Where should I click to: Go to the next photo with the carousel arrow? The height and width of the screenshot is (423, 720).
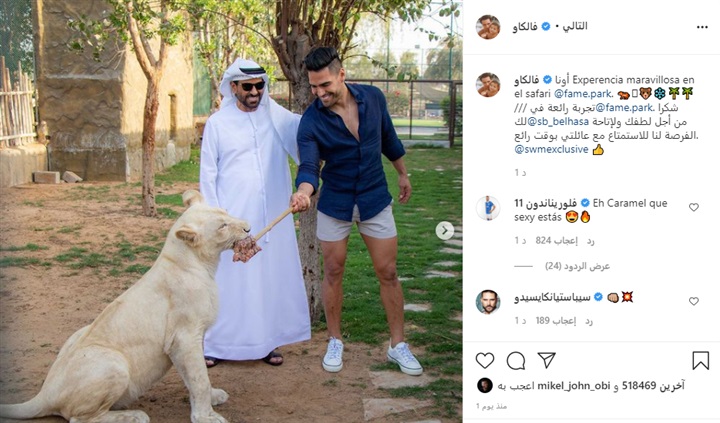(x=444, y=231)
